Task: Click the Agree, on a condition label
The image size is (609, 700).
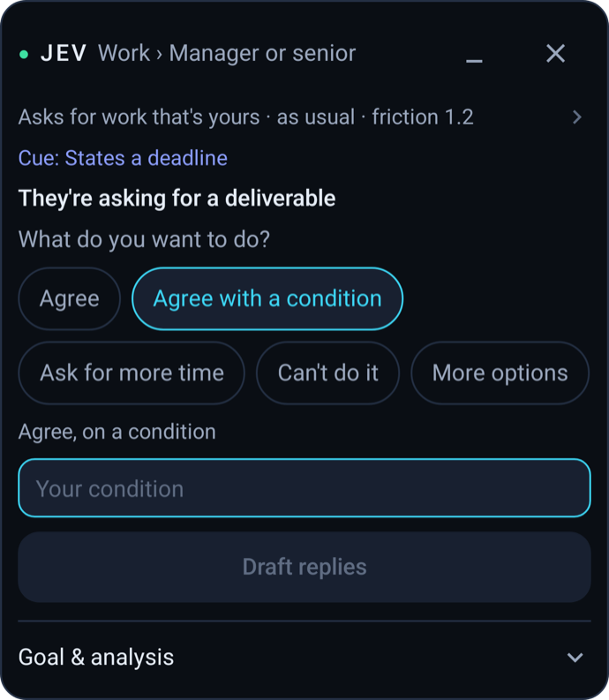Action: pos(117,432)
